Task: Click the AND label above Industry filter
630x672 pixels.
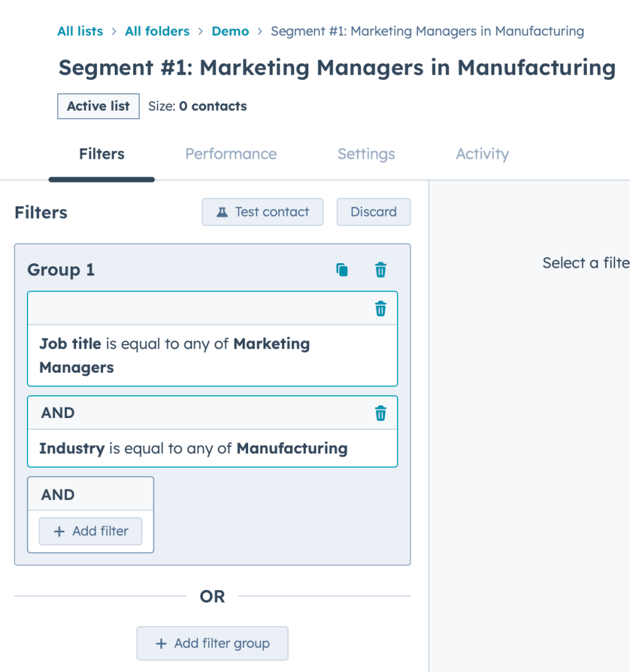Action: (58, 413)
